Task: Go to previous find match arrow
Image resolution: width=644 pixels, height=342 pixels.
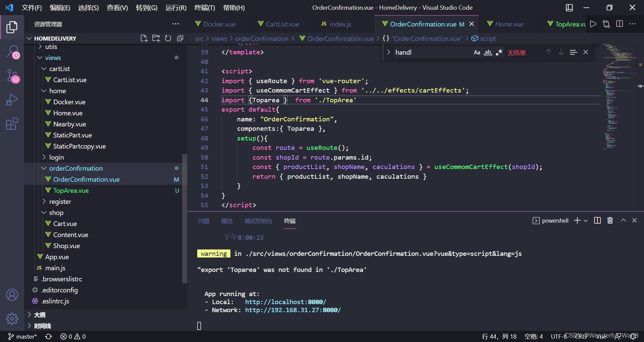Action: [x=548, y=52]
